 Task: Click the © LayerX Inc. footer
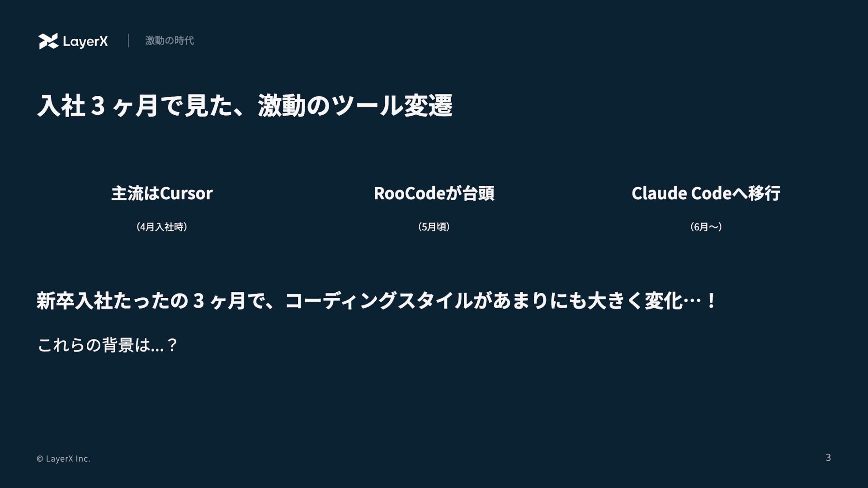click(63, 459)
